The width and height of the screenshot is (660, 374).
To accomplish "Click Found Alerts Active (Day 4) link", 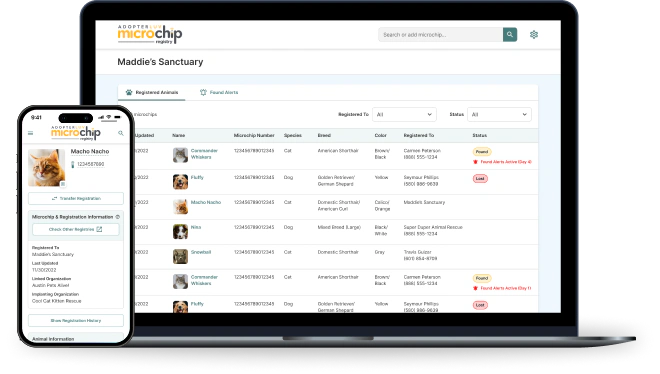I will tap(506, 162).
